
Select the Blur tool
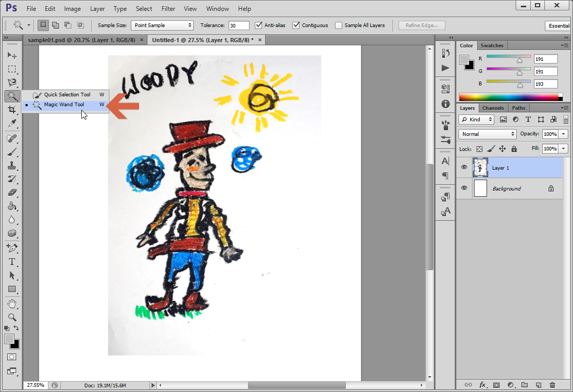12,220
